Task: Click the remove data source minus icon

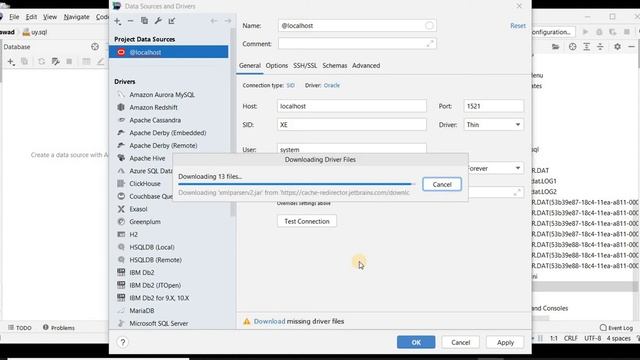Action: click(x=131, y=21)
